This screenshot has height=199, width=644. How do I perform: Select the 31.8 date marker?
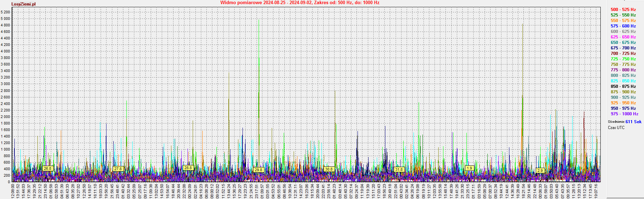coord(399,169)
